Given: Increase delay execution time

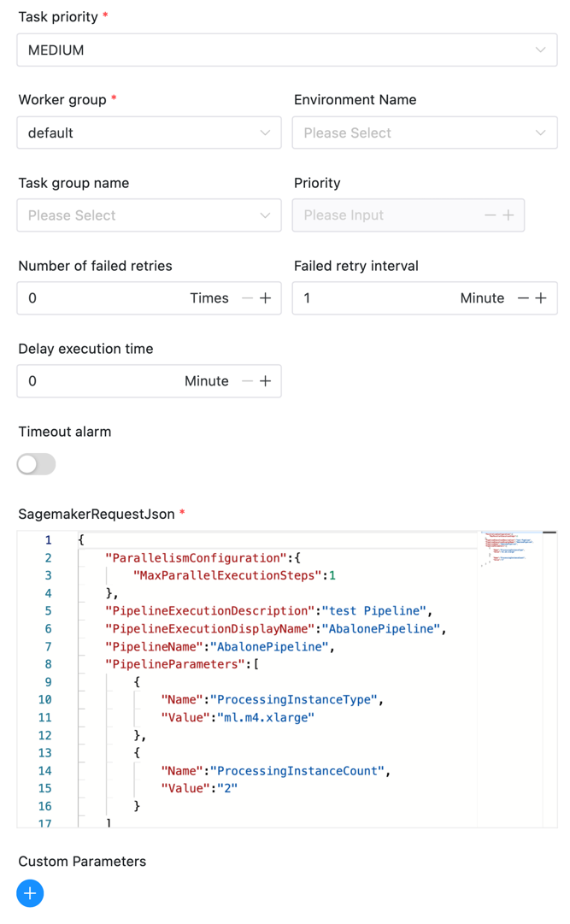Looking at the screenshot, I should pyautogui.click(x=266, y=381).
